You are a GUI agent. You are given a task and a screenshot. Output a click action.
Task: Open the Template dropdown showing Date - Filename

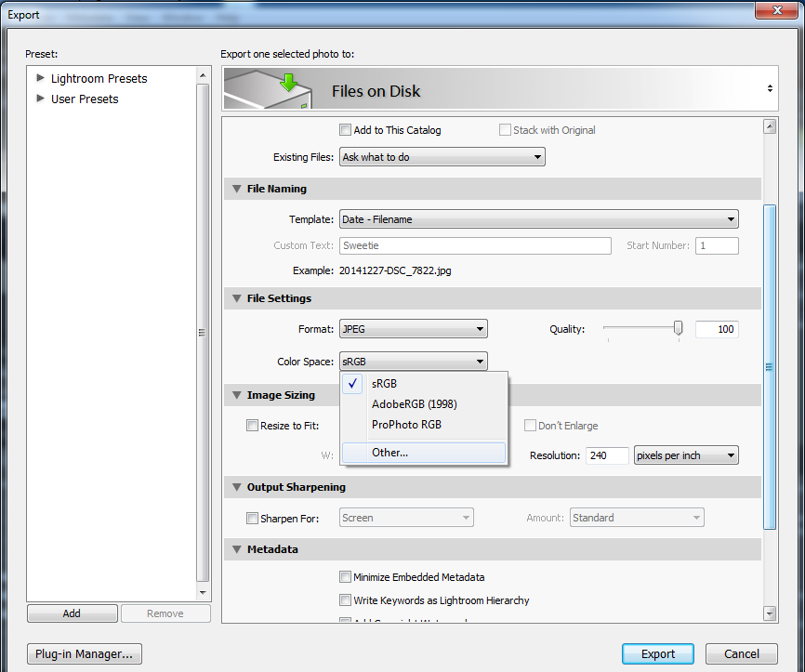pos(538,219)
